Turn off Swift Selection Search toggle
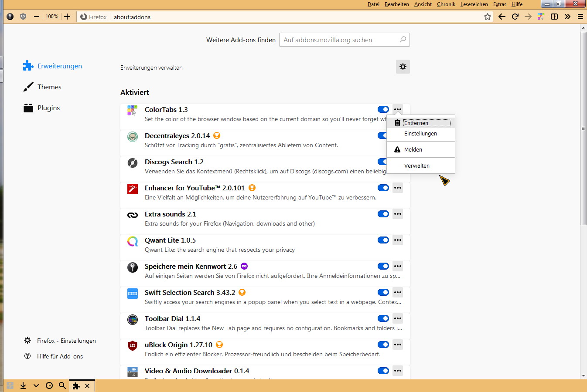Viewport: 587px width, 392px height. (x=383, y=292)
